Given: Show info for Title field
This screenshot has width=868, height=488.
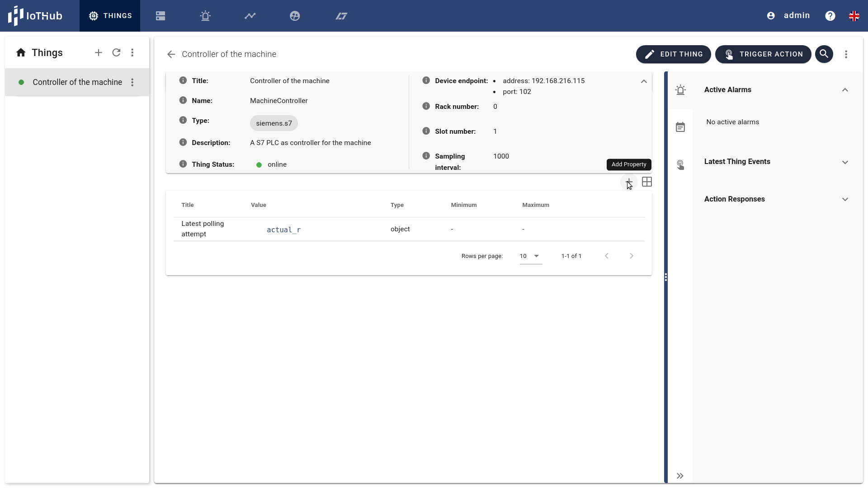Looking at the screenshot, I should 183,80.
